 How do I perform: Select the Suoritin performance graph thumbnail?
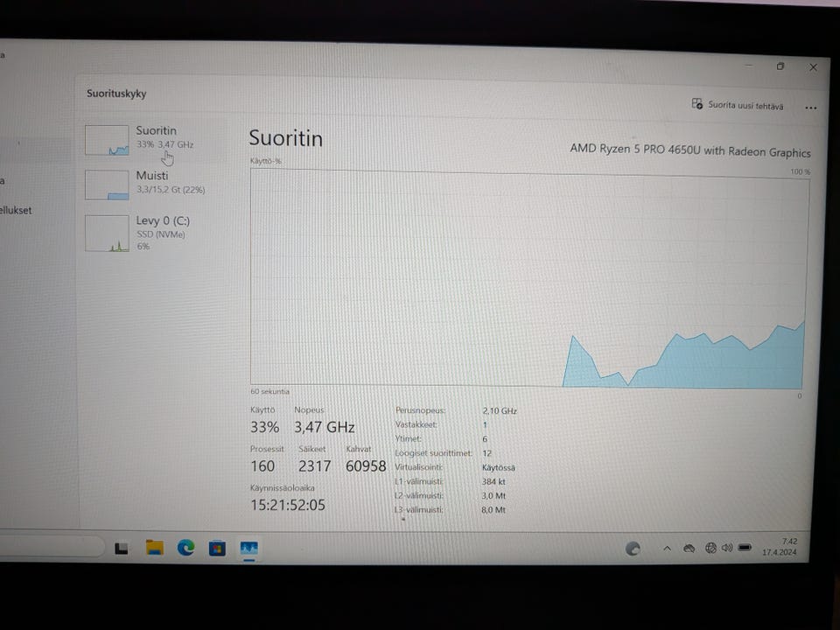(x=107, y=140)
